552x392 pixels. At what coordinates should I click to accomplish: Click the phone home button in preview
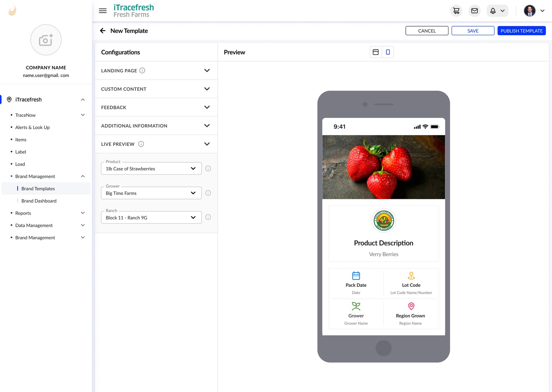(384, 348)
